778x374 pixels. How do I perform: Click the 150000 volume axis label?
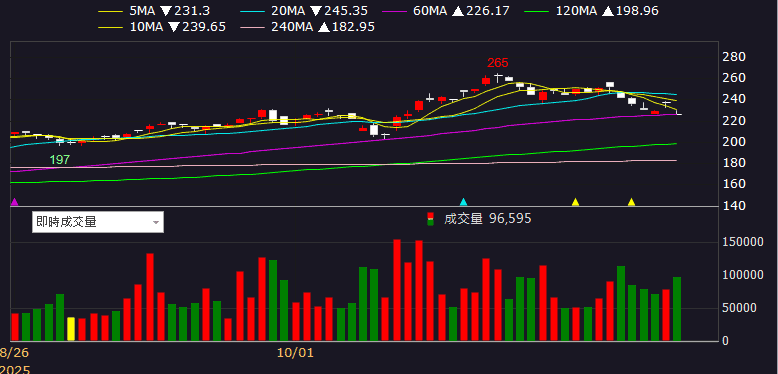pos(742,242)
